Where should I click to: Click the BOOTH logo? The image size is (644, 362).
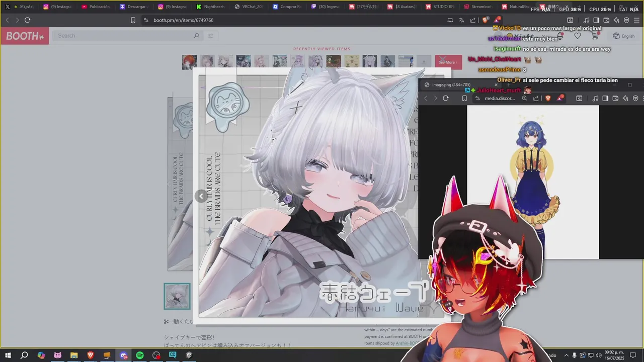click(25, 36)
